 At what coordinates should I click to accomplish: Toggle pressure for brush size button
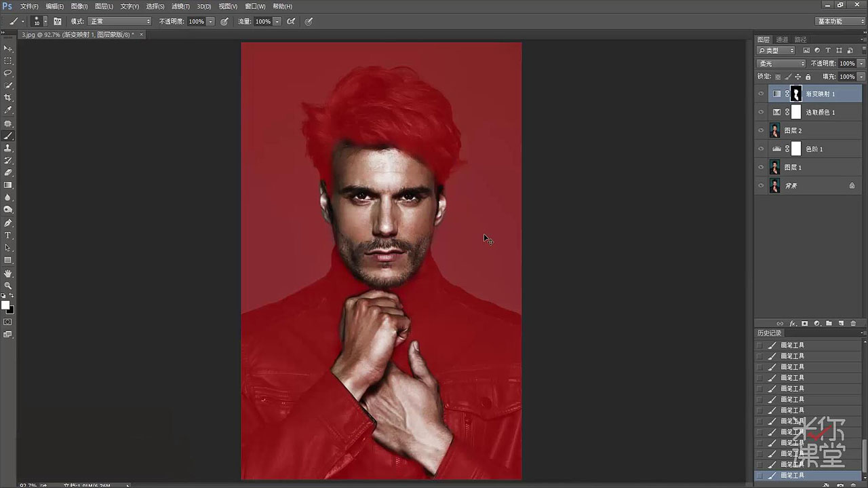point(309,22)
